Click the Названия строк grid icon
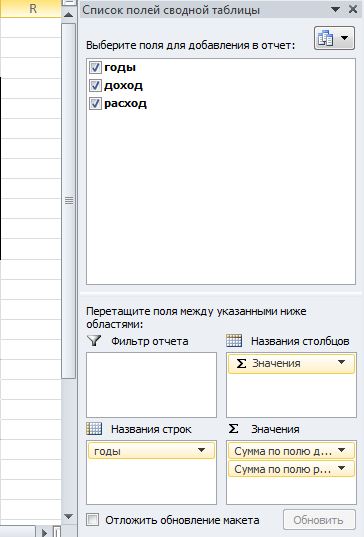Image resolution: width=364 pixels, height=537 pixels. [x=94, y=428]
